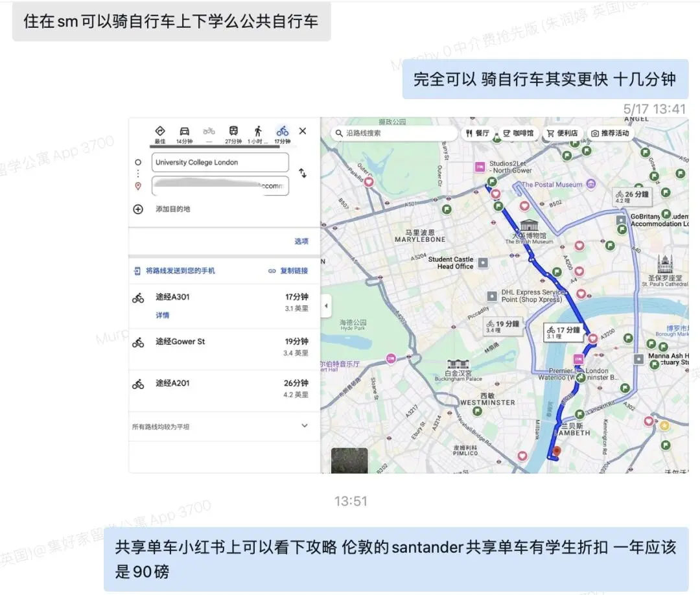700x595 pixels.
Task: Click the British Museum map icon
Action: click(x=529, y=225)
